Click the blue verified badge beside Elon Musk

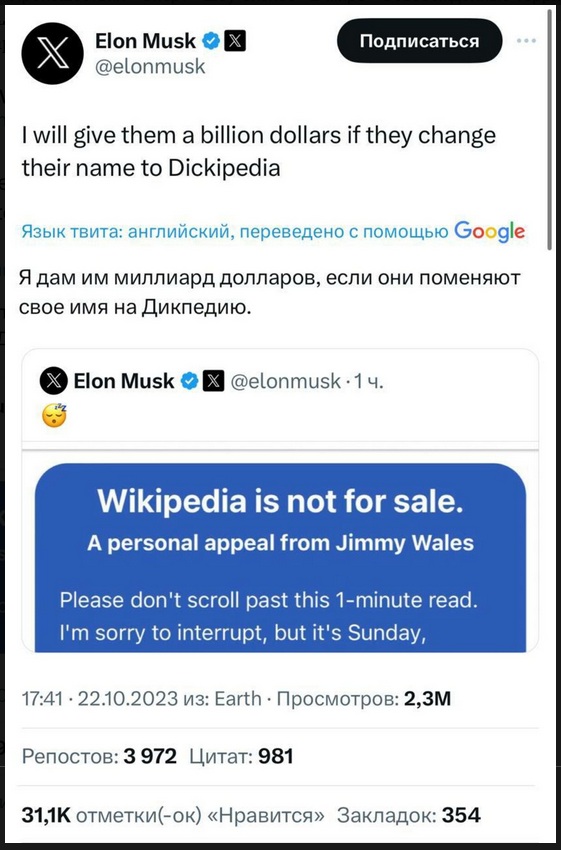(x=211, y=41)
